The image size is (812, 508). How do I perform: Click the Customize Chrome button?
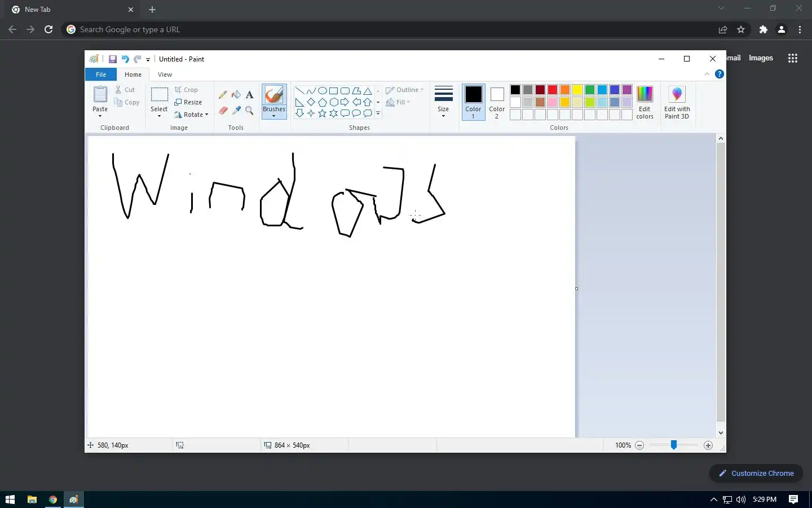click(756, 474)
